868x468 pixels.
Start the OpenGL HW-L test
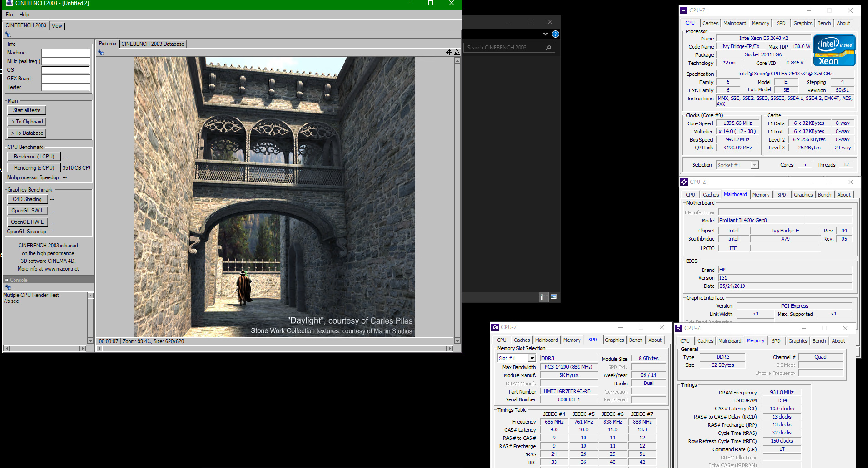click(x=27, y=222)
